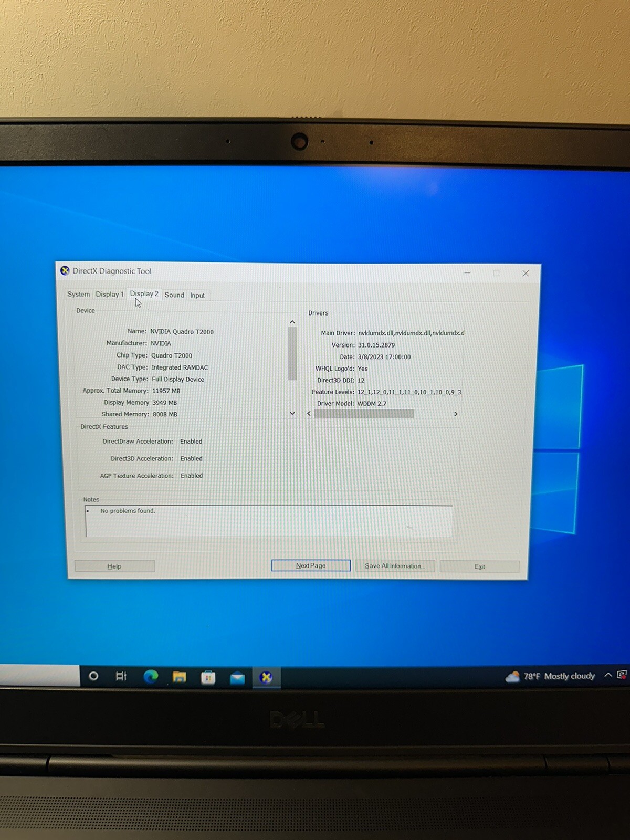
Task: Show hidden system tray icons
Action: 608,675
